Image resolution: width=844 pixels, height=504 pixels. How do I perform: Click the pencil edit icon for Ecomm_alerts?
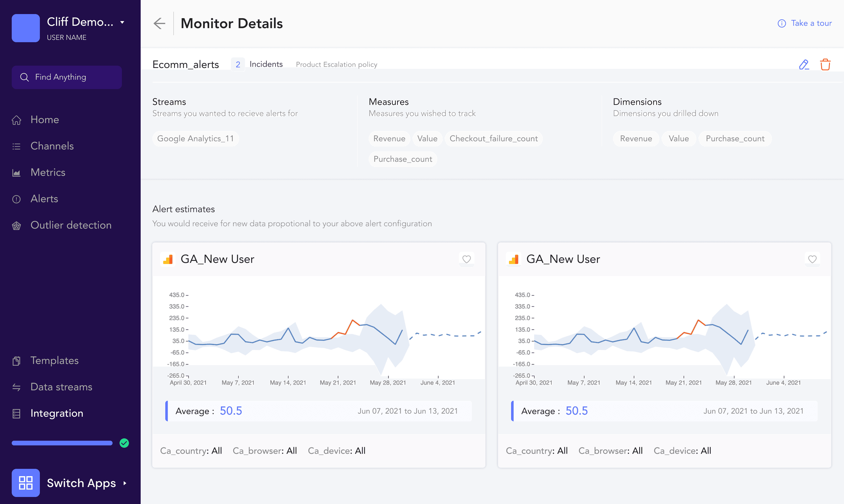tap(804, 64)
